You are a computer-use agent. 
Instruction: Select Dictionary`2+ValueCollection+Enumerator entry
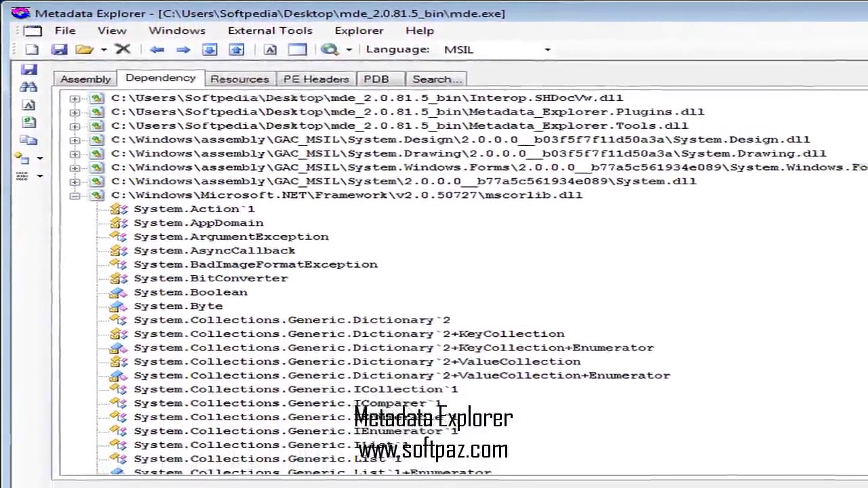click(x=401, y=375)
